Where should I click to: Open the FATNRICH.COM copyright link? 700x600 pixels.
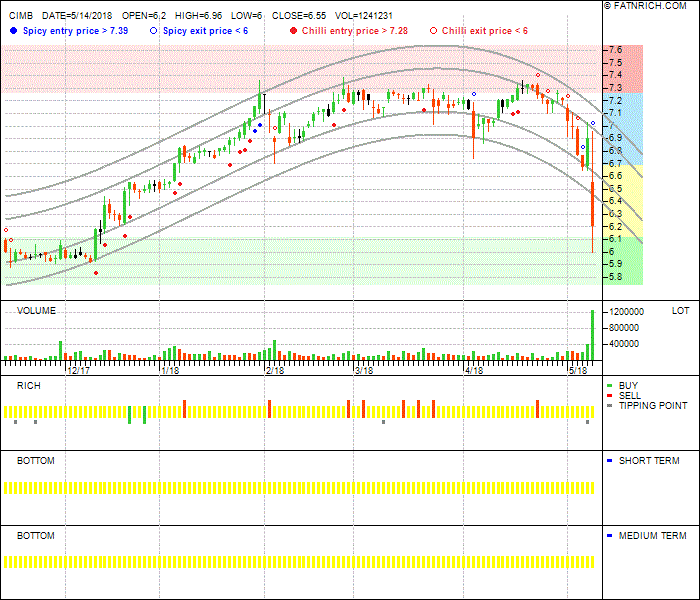(x=650, y=6)
